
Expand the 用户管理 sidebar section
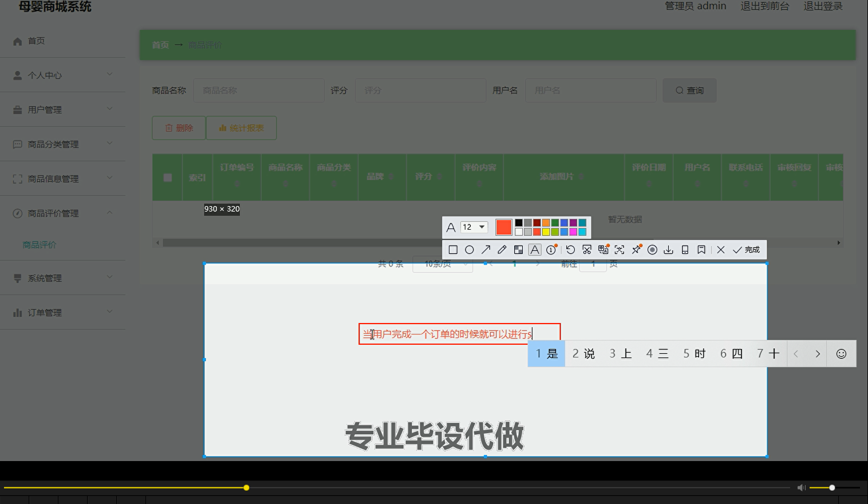[x=45, y=109]
